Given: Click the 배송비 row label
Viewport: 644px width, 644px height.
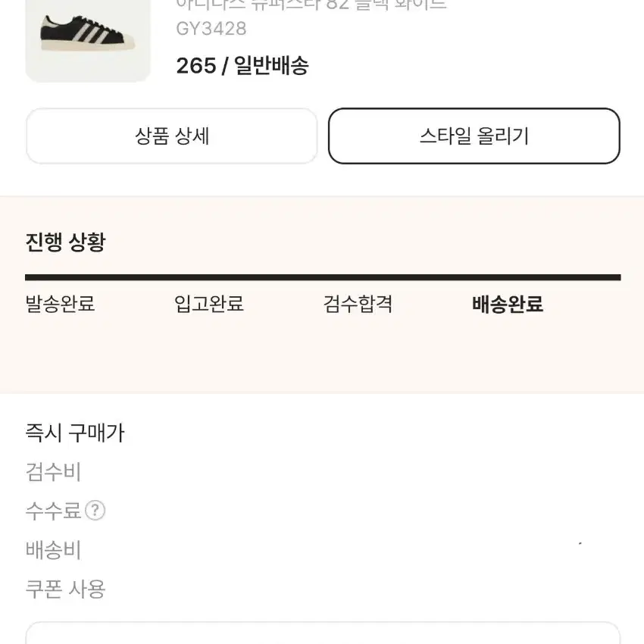Looking at the screenshot, I should click(x=53, y=549).
